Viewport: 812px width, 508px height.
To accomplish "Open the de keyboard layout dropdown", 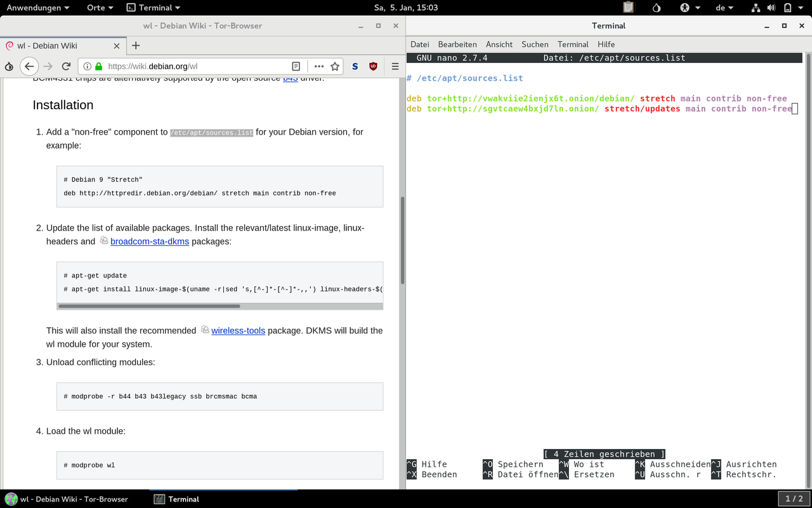I will 724,8.
